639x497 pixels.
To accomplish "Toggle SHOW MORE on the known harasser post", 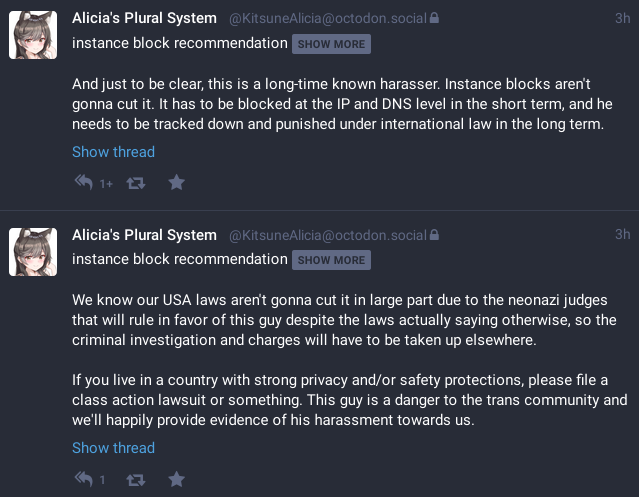I will (331, 44).
